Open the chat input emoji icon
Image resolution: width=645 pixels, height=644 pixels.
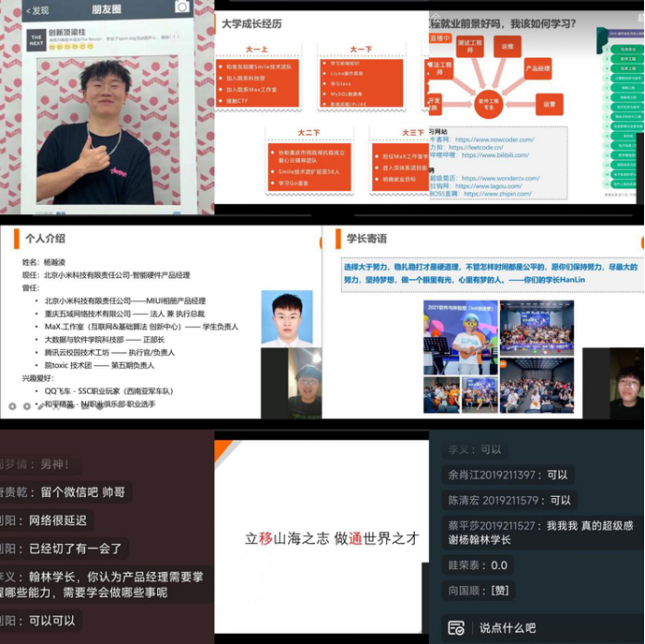pyautogui.click(x=456, y=627)
